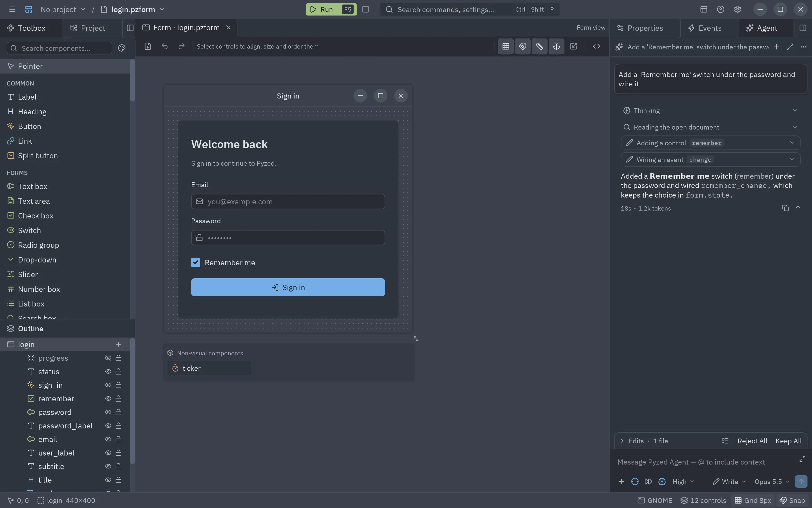Click Reject All edits
Viewport: 812px width, 508px height.
752,441
